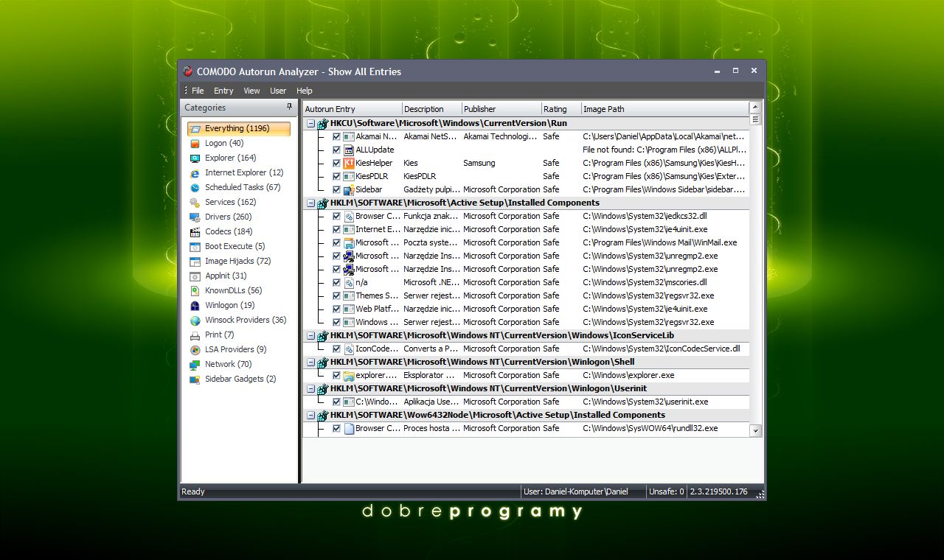Select the IconCodecService.dll image path
This screenshot has width=944, height=560.
pyautogui.click(x=662, y=349)
